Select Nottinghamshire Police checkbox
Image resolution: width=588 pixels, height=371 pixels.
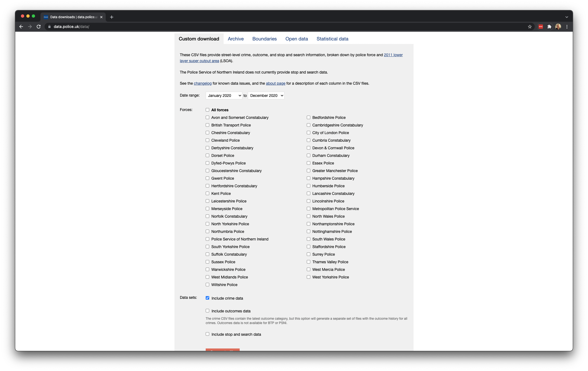click(308, 232)
